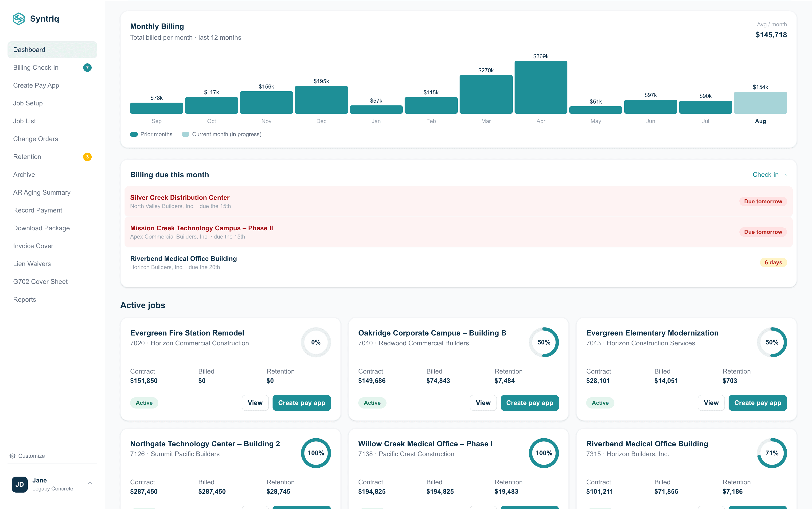Follow the Check-in arrow link
Viewport: 812px width, 509px height.
pyautogui.click(x=769, y=175)
